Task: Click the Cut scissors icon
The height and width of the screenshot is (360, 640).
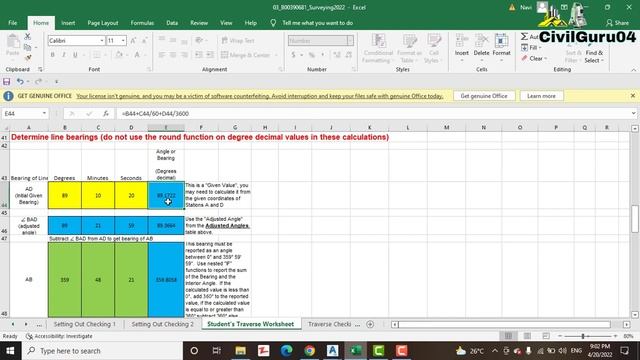Action: coord(27,37)
